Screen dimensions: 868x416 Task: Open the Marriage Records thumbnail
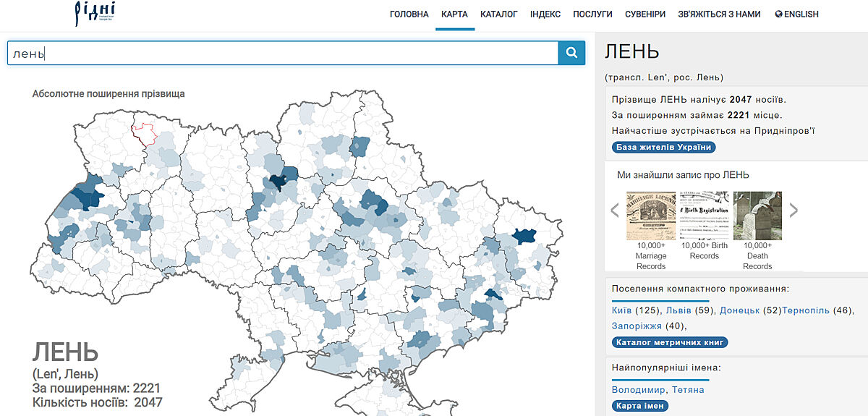(651, 216)
